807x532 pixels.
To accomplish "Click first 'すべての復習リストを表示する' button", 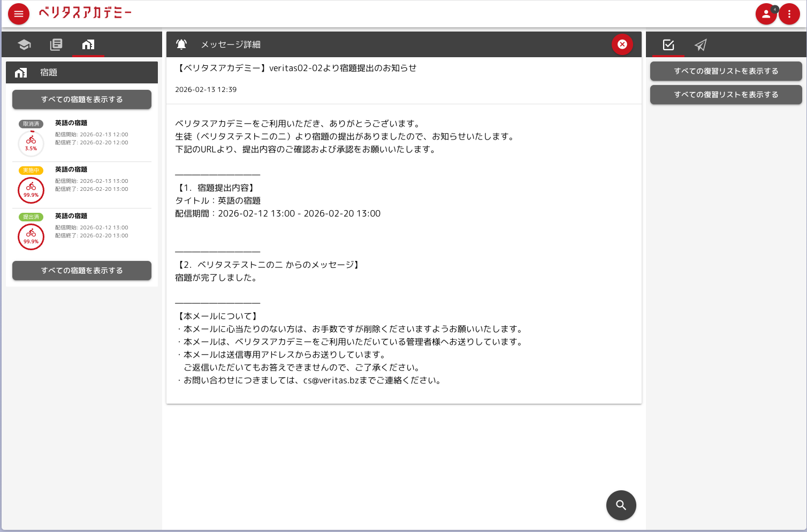I will click(x=726, y=71).
